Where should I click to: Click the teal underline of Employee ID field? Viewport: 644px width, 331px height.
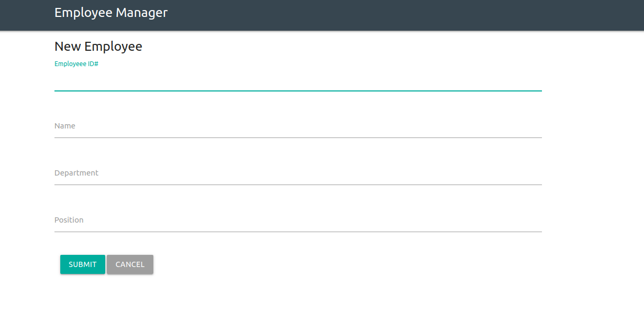click(x=298, y=91)
